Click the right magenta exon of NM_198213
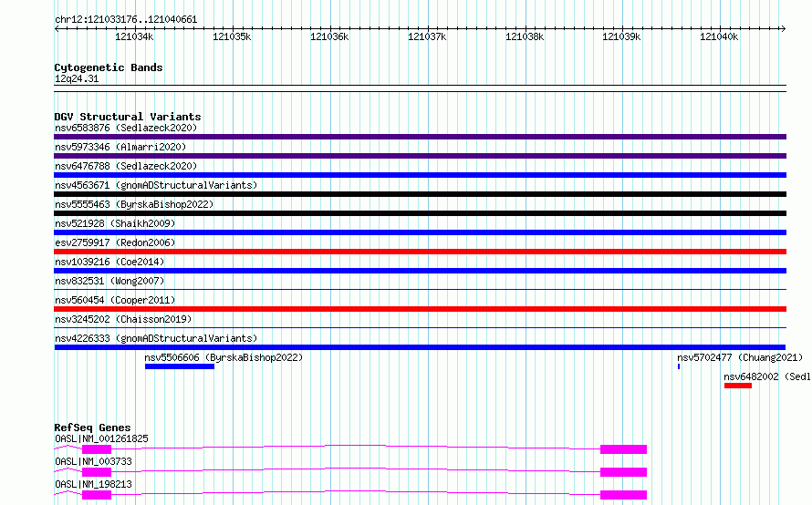 point(623,495)
